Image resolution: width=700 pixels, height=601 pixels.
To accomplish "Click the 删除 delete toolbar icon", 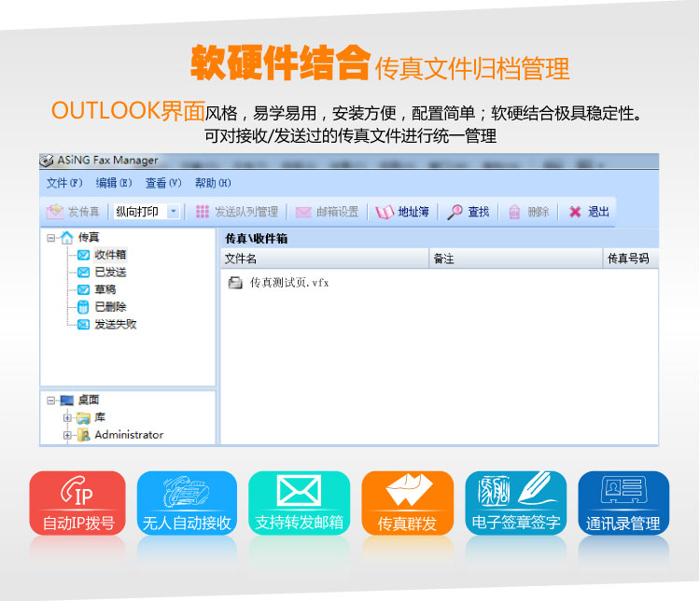I will (x=514, y=212).
